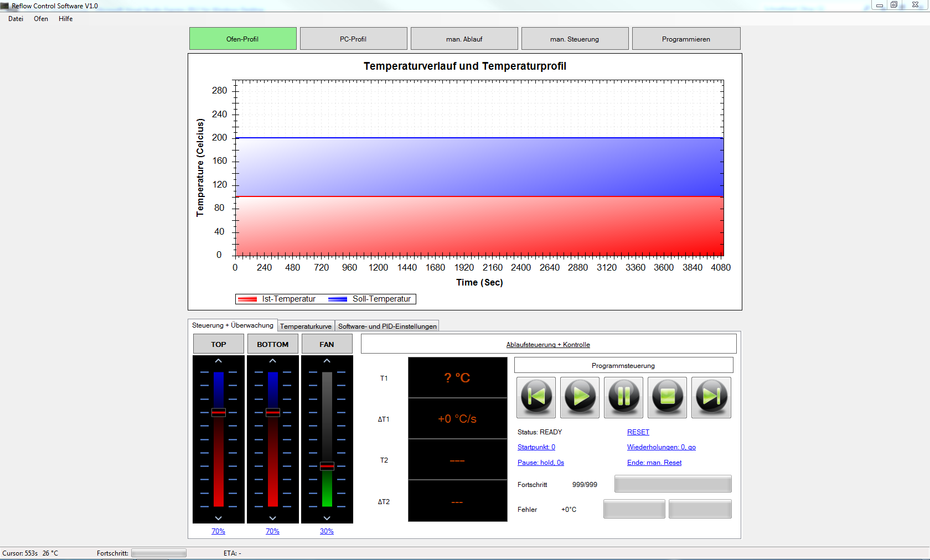930x560 pixels.
Task: Select the man. Ablauf mode button
Action: (464, 39)
